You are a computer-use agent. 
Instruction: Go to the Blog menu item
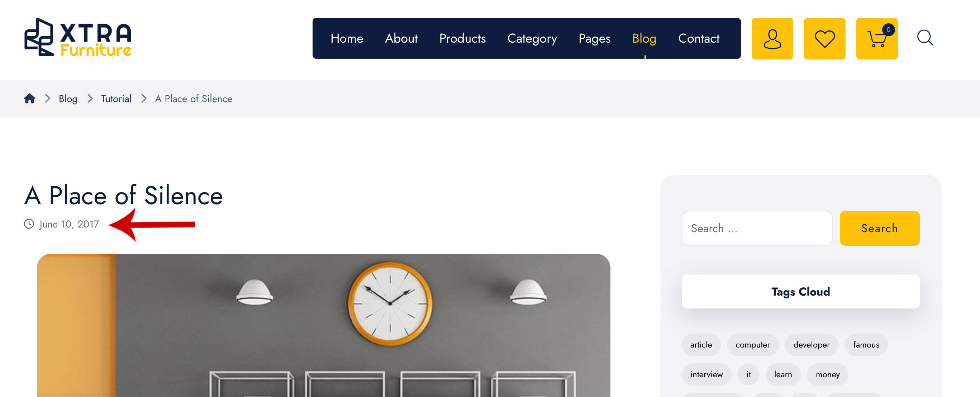pyautogui.click(x=644, y=38)
